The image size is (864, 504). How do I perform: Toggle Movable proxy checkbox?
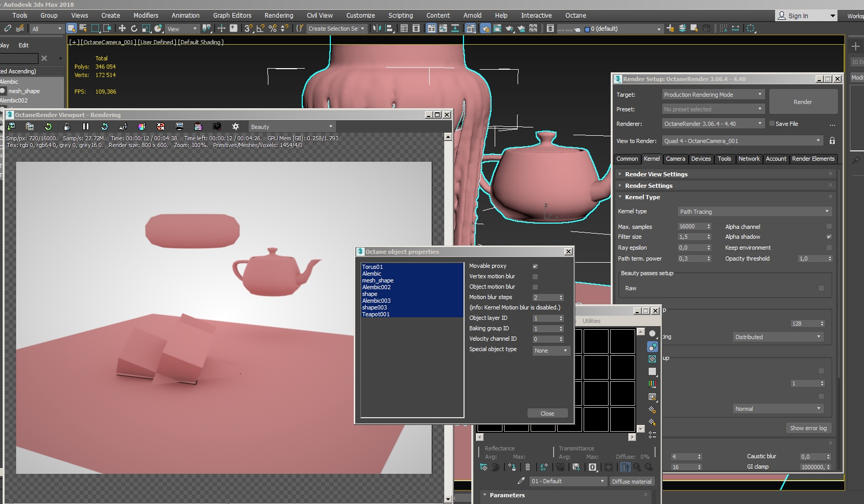pos(535,266)
